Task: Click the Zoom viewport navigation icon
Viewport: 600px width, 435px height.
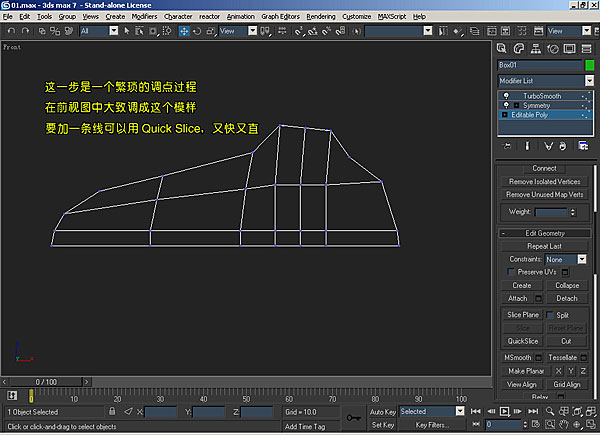Action: pos(550,411)
